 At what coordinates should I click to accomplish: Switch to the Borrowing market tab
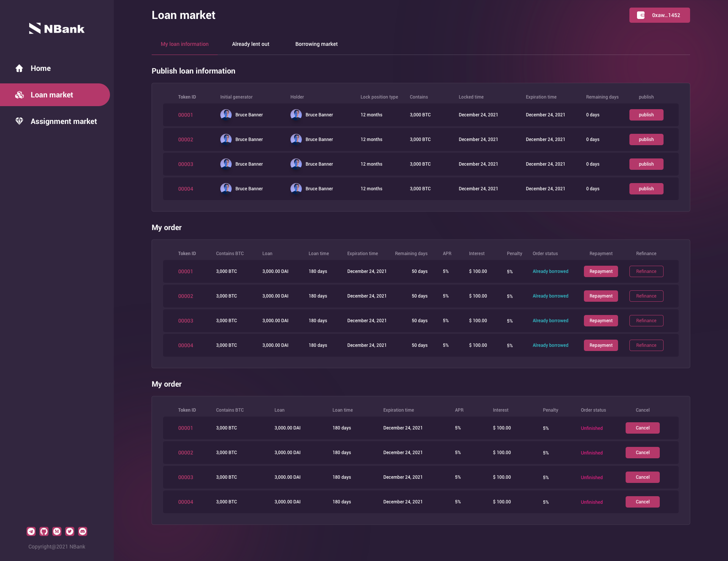point(316,44)
